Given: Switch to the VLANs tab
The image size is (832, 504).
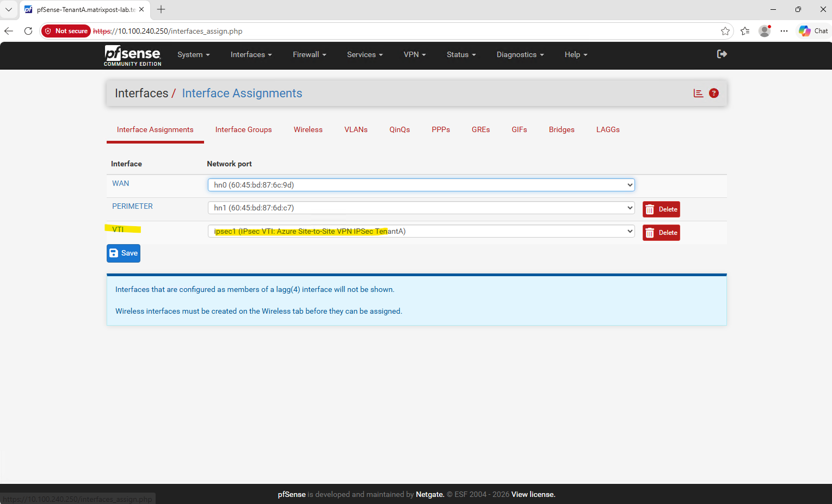Looking at the screenshot, I should 356,129.
